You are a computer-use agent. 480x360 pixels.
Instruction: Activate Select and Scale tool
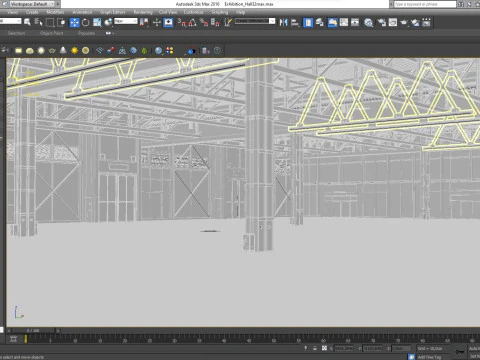pyautogui.click(x=97, y=22)
